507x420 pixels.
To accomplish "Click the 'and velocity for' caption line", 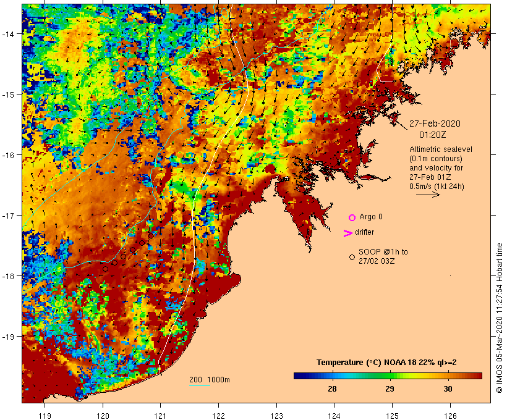I will [x=436, y=168].
